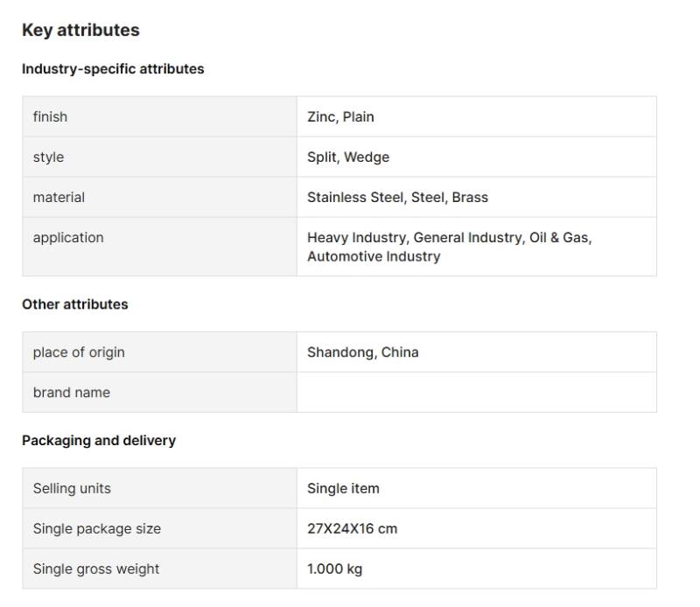700x607 pixels.
Task: Click the Split, Wedge value
Action: 348,157
